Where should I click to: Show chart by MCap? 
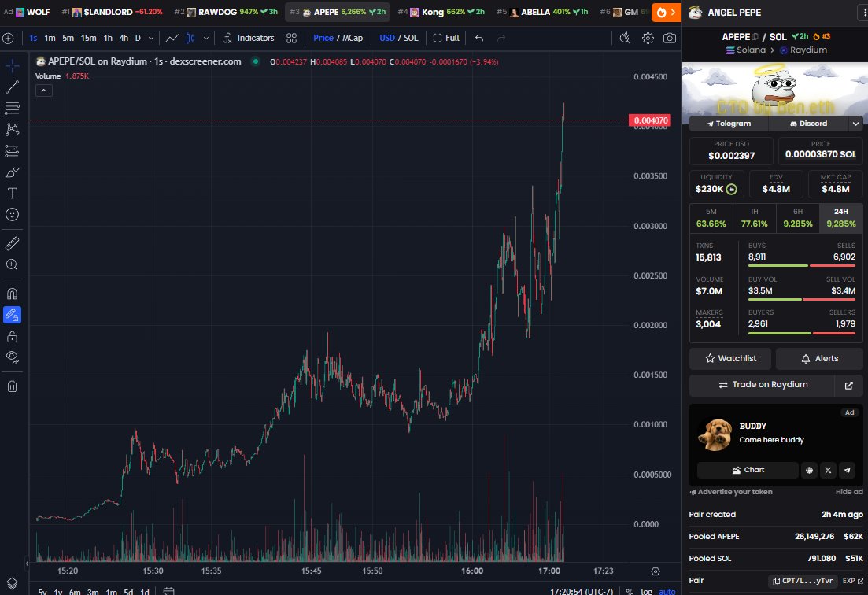point(353,39)
